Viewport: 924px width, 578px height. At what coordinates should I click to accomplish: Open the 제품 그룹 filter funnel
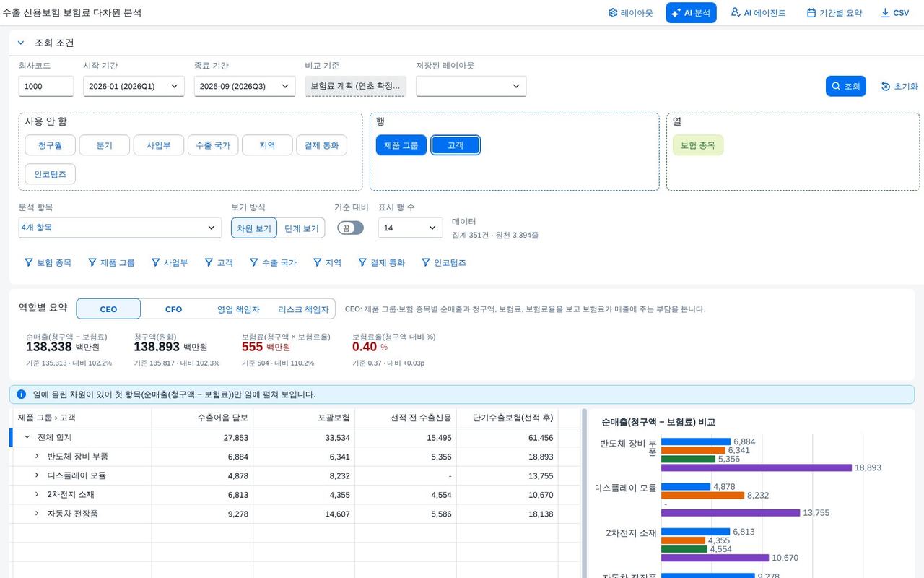[x=111, y=263]
